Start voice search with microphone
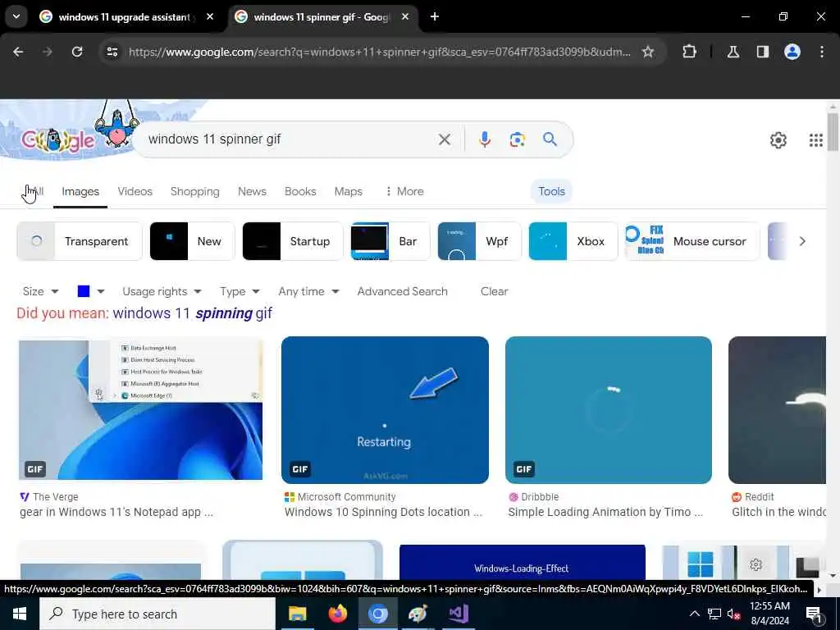Image resolution: width=840 pixels, height=630 pixels. click(x=485, y=139)
